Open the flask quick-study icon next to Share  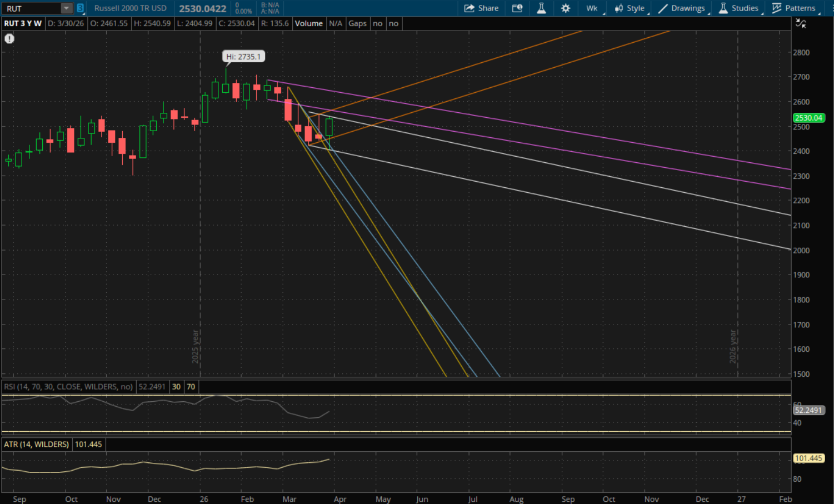(x=541, y=8)
